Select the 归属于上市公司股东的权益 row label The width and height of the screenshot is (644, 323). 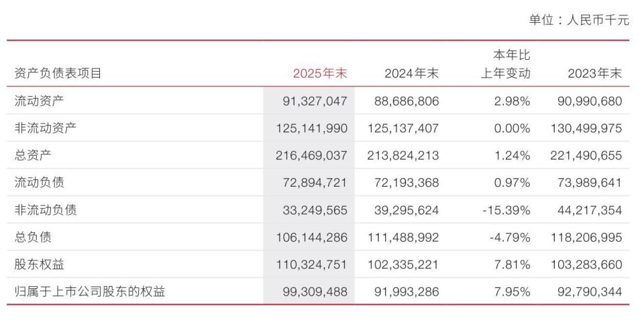89,291
